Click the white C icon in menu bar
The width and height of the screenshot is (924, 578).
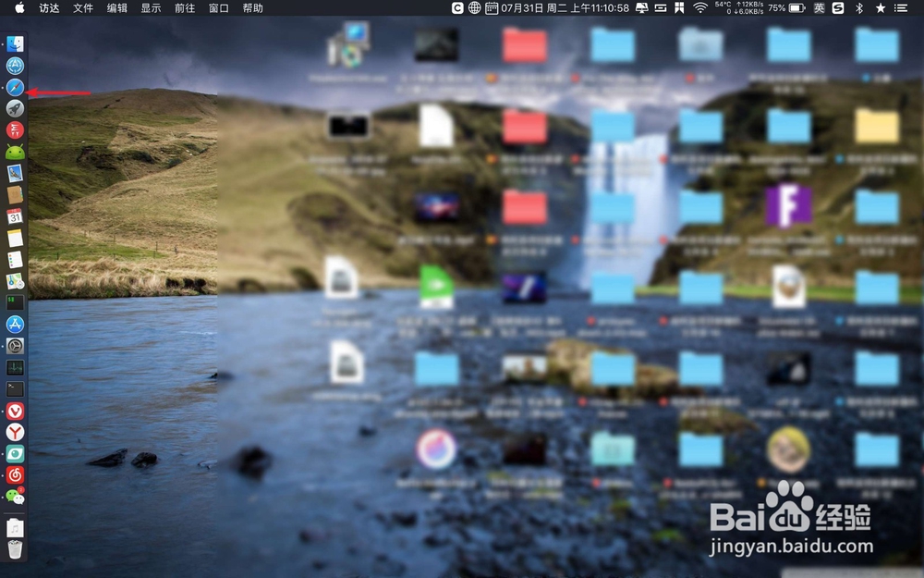[x=457, y=7]
